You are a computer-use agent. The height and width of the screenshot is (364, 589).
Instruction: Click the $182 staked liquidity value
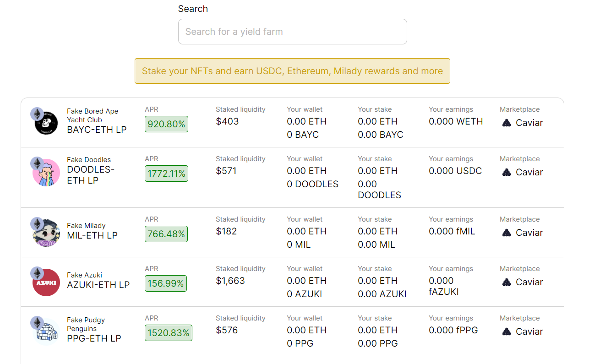[226, 231]
